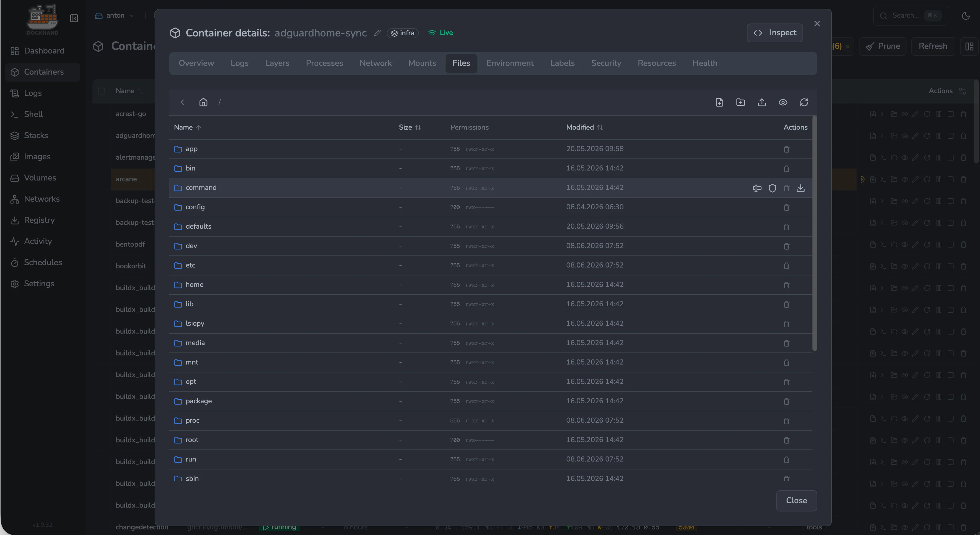Click the Prune button
The image size is (980, 535).
point(883,46)
